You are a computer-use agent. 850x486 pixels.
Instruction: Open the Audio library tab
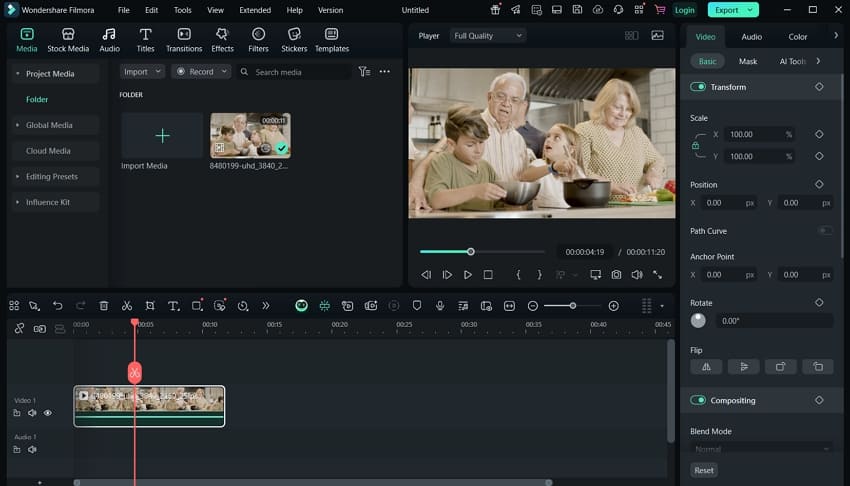click(x=109, y=40)
